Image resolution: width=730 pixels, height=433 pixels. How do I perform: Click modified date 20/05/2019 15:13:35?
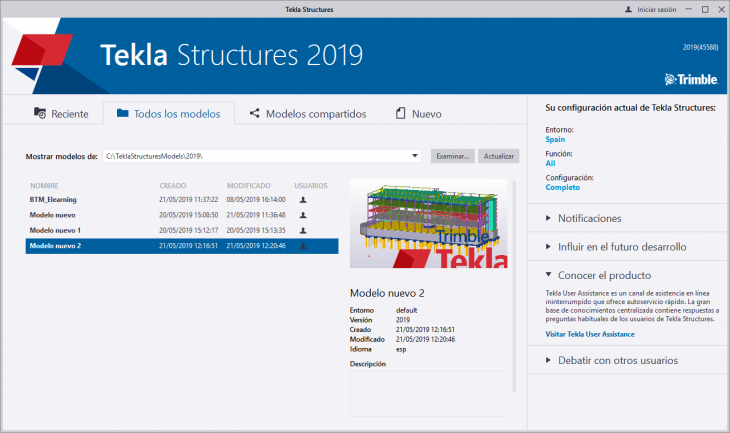click(256, 230)
